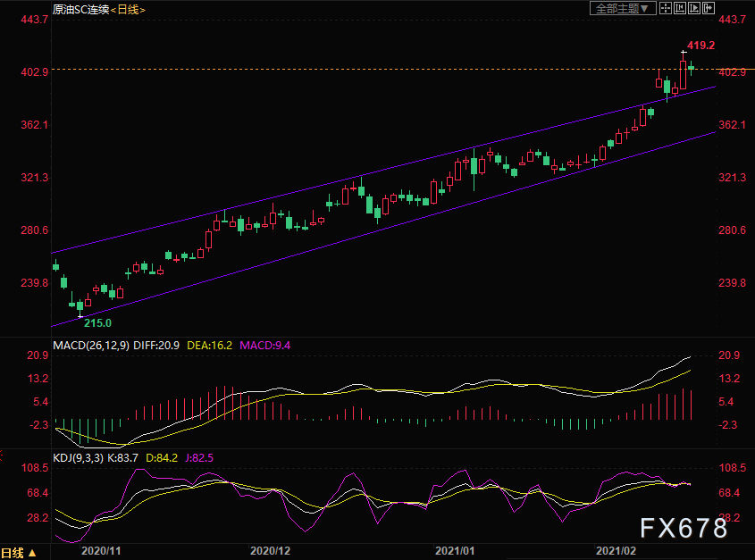
Task: Select the 2021/02 date on time axis
Action: pos(616,552)
